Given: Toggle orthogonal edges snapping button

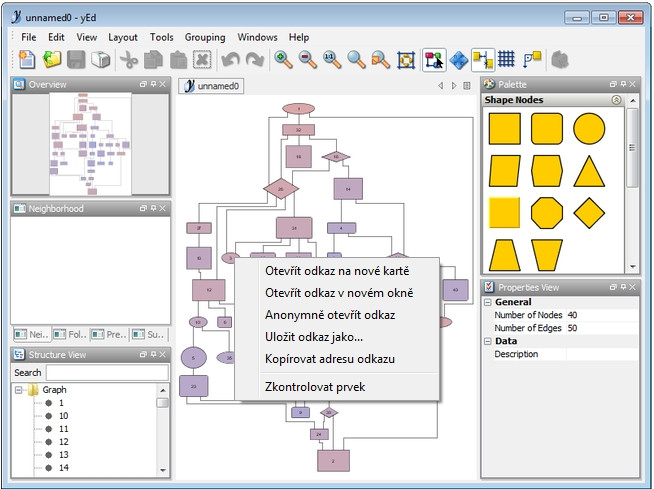Looking at the screenshot, I should point(483,60).
